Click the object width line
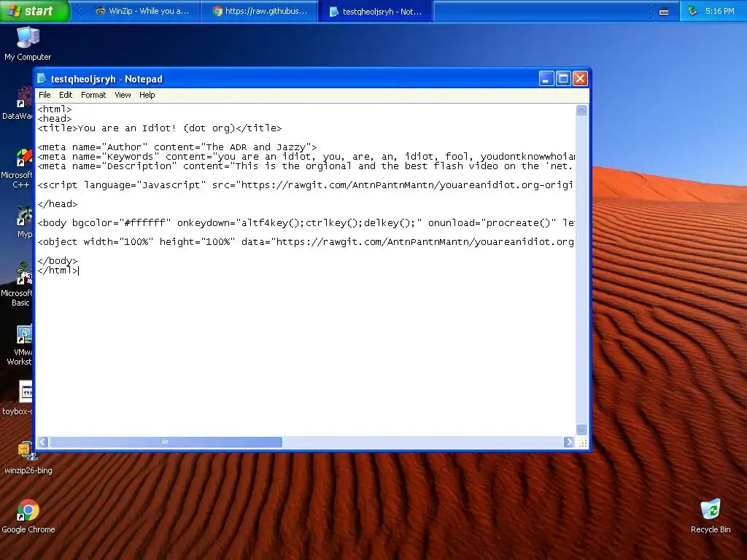 pos(306,242)
